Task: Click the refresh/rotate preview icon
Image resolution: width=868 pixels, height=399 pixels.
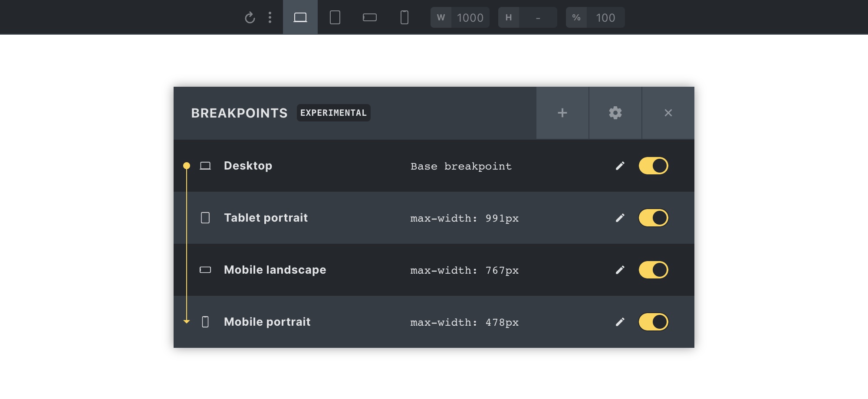Action: 250,18
